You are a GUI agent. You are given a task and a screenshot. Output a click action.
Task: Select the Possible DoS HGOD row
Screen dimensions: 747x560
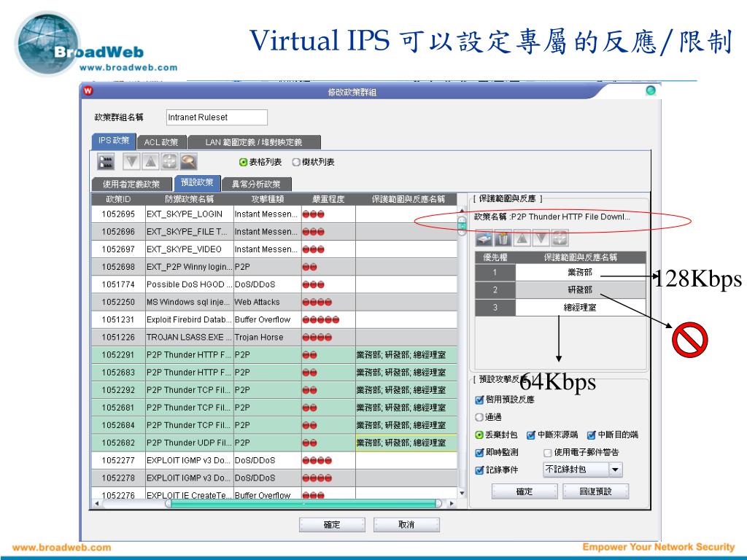[274, 285]
